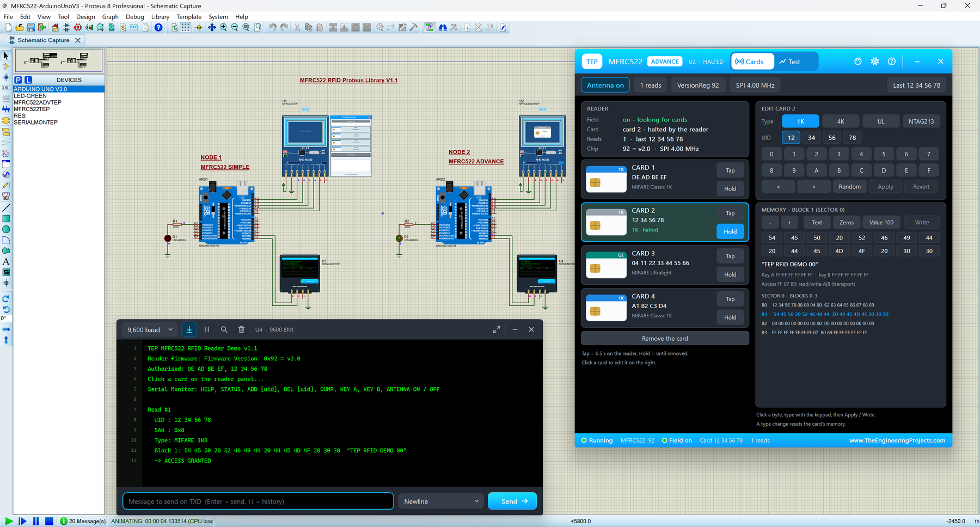
Task: Switch to the Test tab
Action: pyautogui.click(x=790, y=62)
